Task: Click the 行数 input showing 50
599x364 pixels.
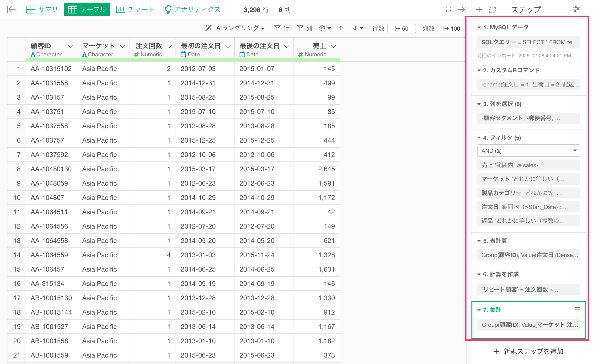Action: pyautogui.click(x=401, y=28)
